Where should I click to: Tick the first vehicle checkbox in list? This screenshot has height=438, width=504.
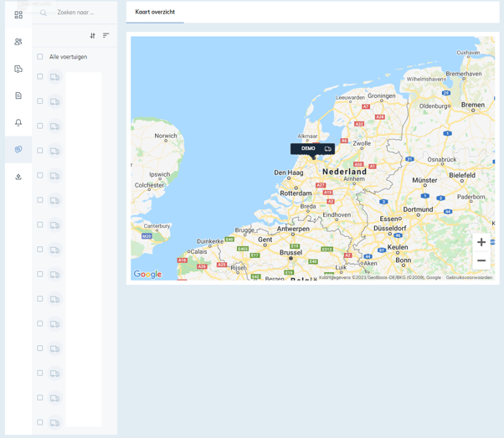(40, 77)
